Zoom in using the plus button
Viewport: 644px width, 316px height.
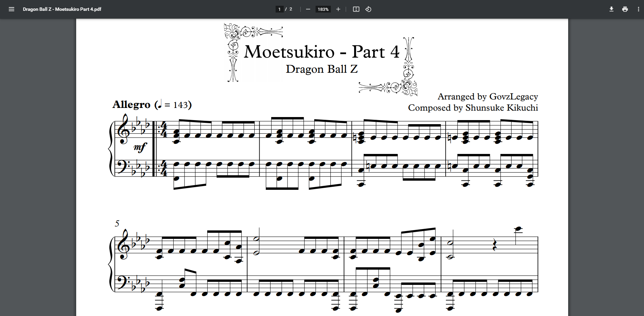tap(338, 9)
